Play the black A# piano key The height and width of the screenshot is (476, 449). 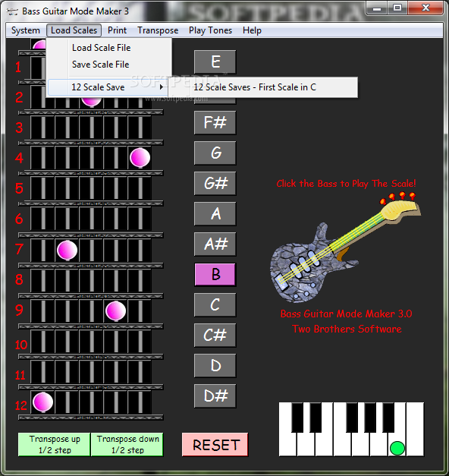click(388, 418)
